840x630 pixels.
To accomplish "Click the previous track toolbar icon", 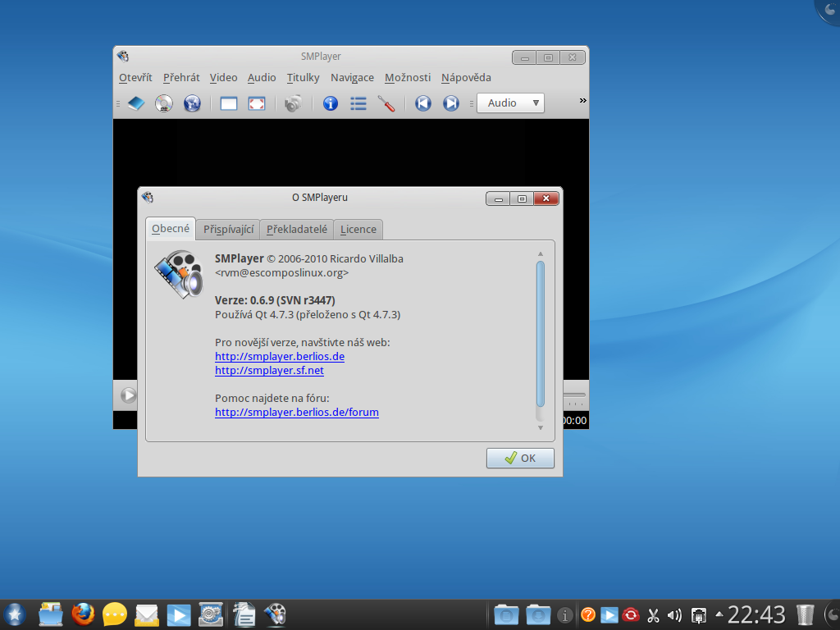I will coord(423,103).
